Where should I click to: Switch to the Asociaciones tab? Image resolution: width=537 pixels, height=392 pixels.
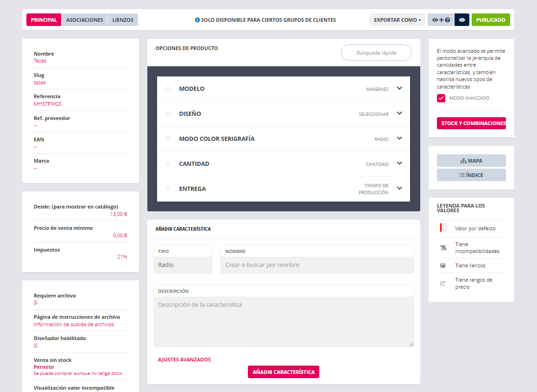(84, 20)
